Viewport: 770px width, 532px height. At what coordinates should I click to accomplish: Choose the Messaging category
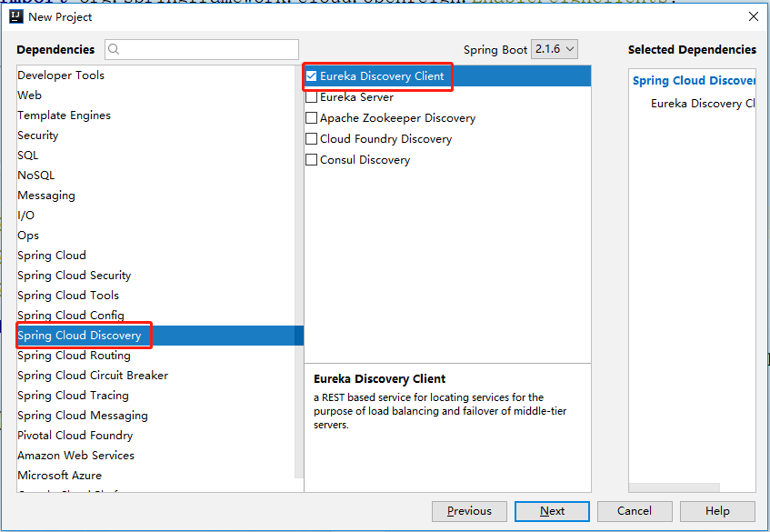click(155, 196)
